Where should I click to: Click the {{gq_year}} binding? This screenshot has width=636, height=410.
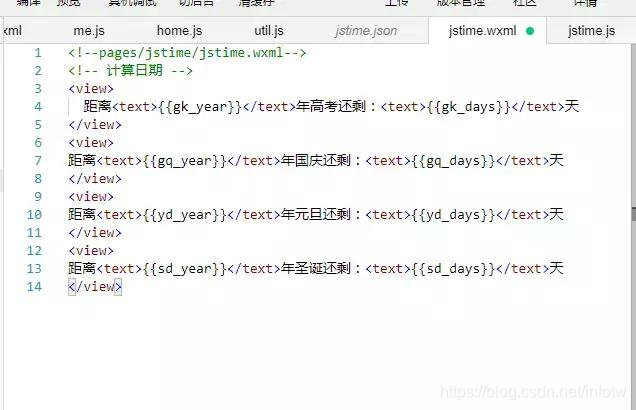point(185,161)
